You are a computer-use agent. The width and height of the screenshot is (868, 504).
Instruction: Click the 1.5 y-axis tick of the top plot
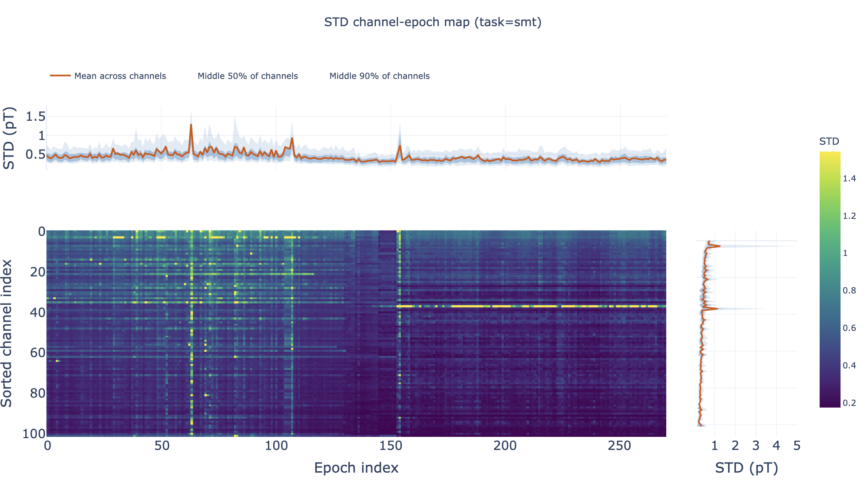pos(35,117)
